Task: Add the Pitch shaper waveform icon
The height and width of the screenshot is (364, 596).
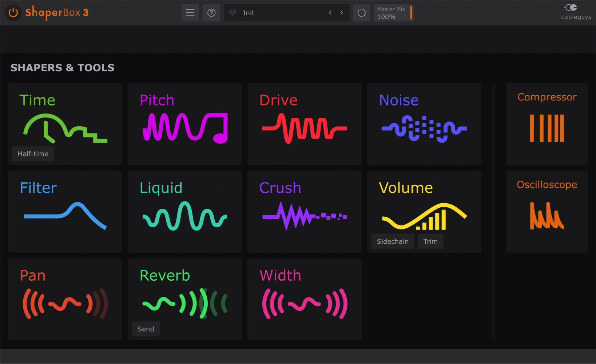Action: (x=185, y=127)
